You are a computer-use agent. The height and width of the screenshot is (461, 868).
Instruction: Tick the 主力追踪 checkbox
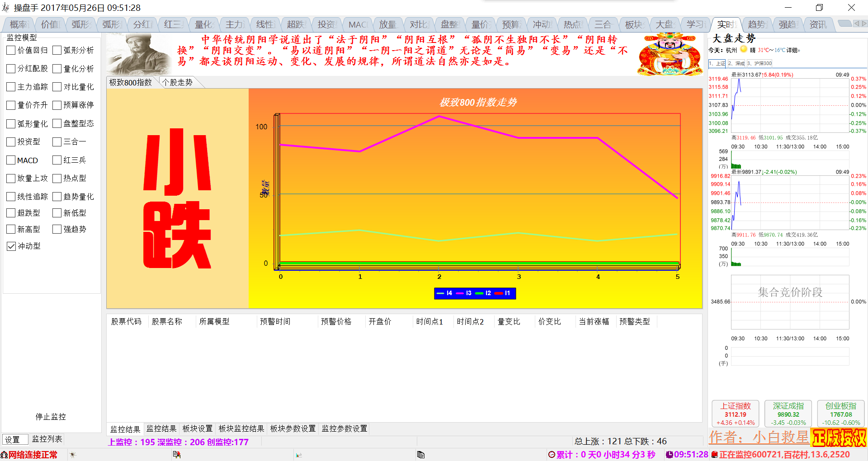point(11,87)
